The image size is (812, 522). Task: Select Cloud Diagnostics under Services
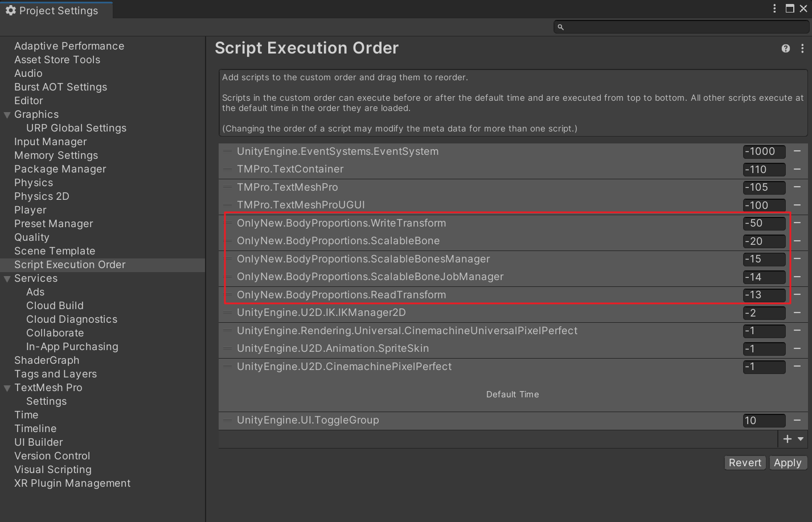point(72,319)
